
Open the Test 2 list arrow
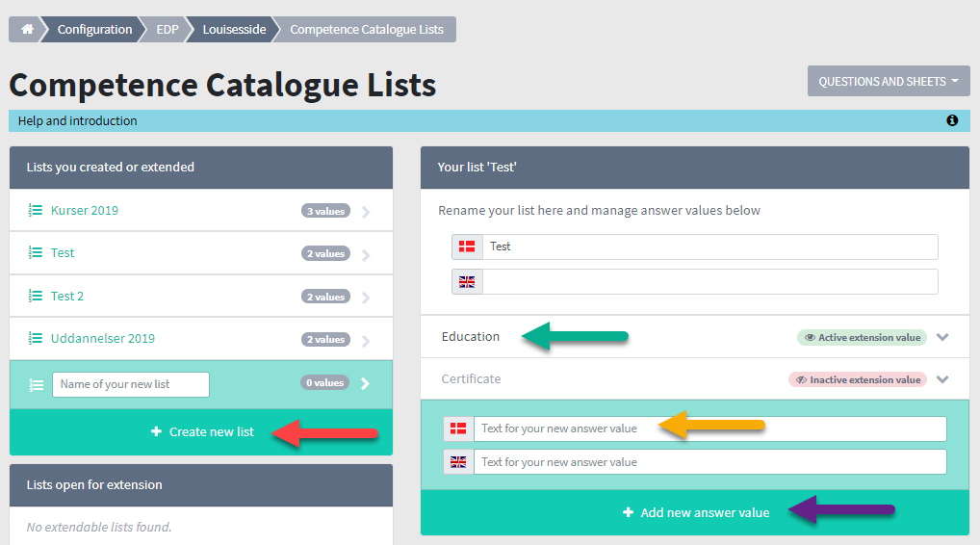pyautogui.click(x=366, y=298)
